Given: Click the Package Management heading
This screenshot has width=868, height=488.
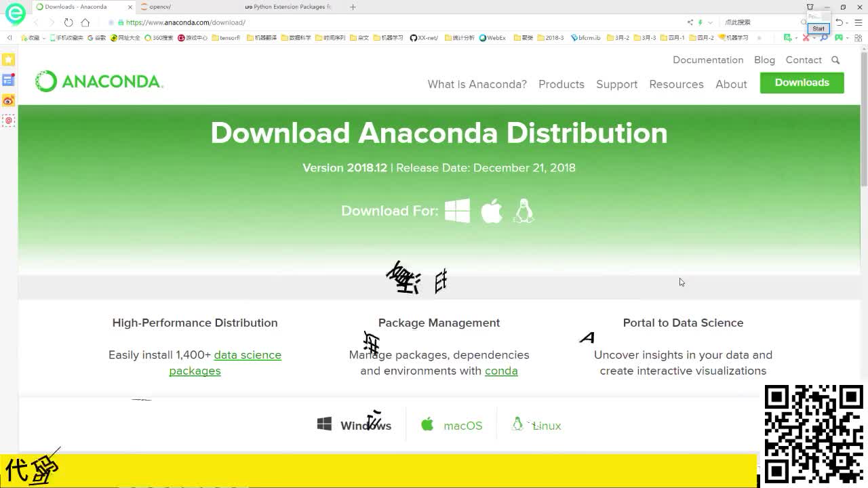Looking at the screenshot, I should [439, 323].
